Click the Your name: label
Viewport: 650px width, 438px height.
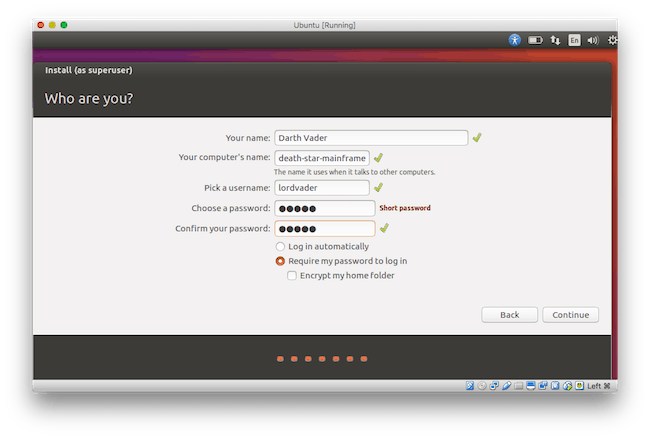248,138
